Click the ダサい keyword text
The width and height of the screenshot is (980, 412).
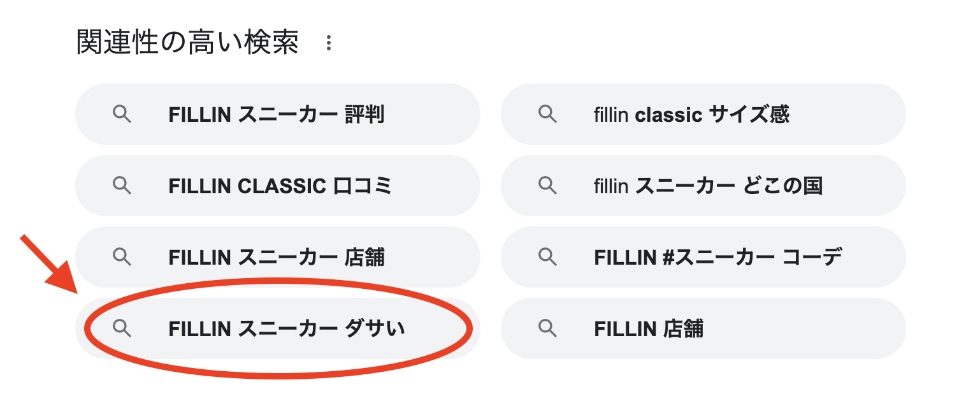click(375, 329)
